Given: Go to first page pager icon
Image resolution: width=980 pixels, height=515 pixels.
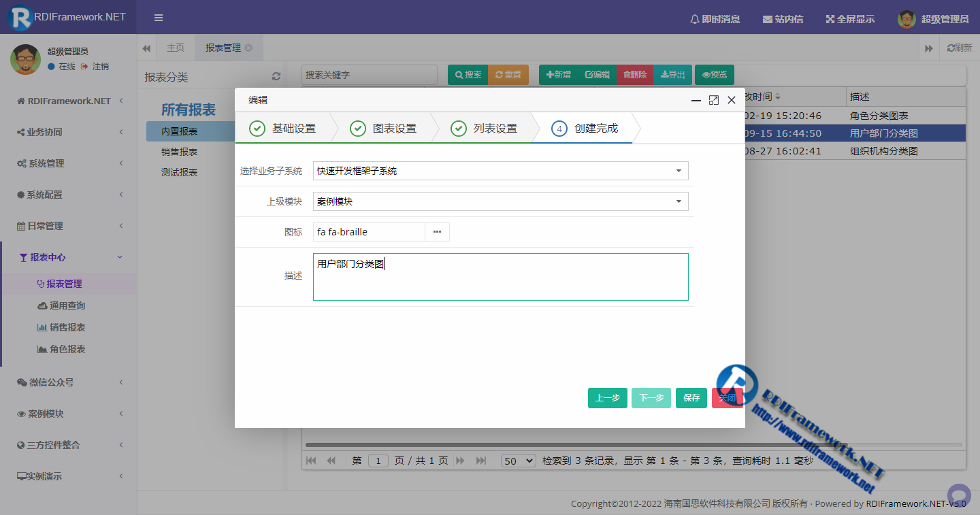Looking at the screenshot, I should 311,461.
